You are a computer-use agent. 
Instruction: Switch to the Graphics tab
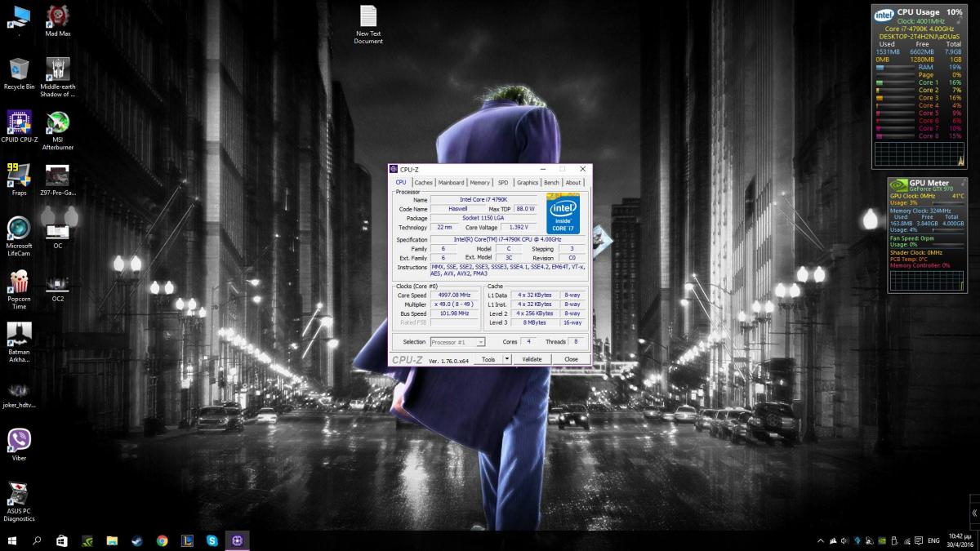528,182
